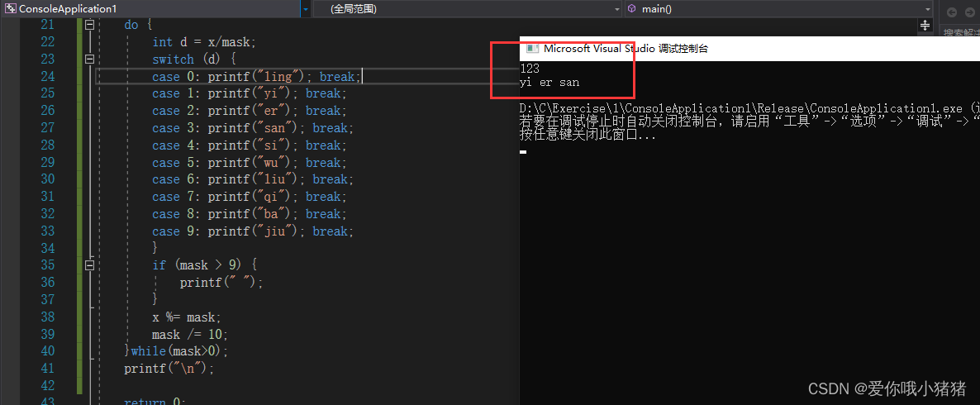Click the '}while(mask>0);' line

176,350
